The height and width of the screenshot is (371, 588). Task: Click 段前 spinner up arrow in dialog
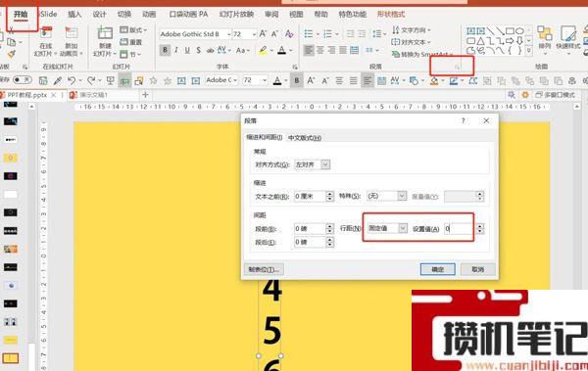329,226
